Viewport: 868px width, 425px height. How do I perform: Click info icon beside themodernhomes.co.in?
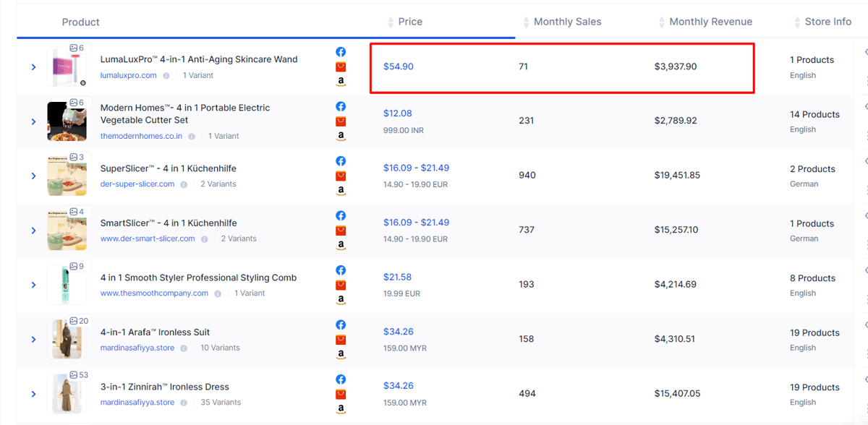pos(192,136)
